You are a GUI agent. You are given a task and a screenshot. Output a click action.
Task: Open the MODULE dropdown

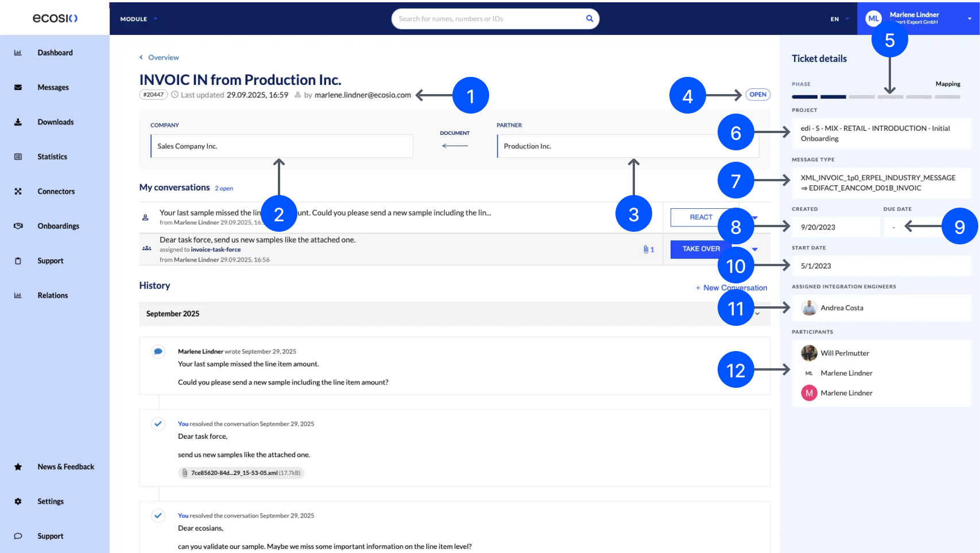[x=138, y=19]
